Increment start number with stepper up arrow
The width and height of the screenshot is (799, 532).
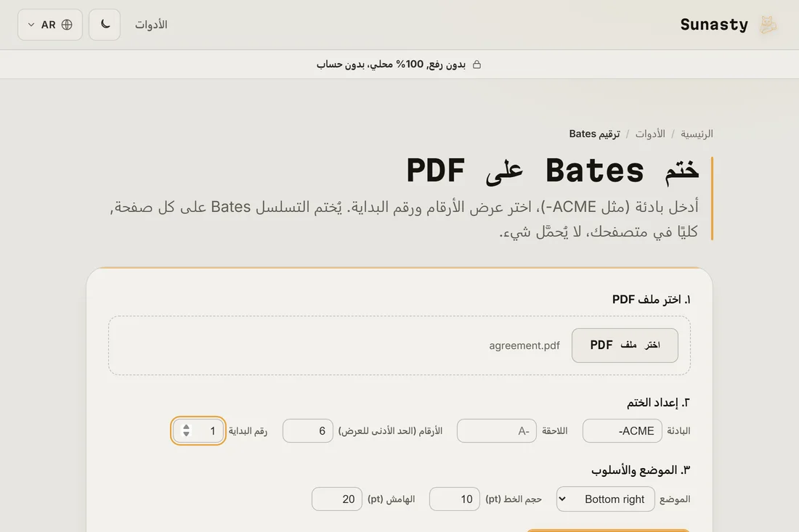[186, 427]
